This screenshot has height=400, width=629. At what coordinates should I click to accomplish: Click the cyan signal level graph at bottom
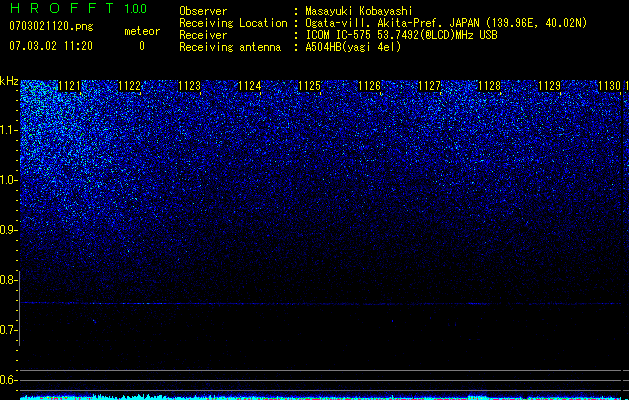coord(321,397)
